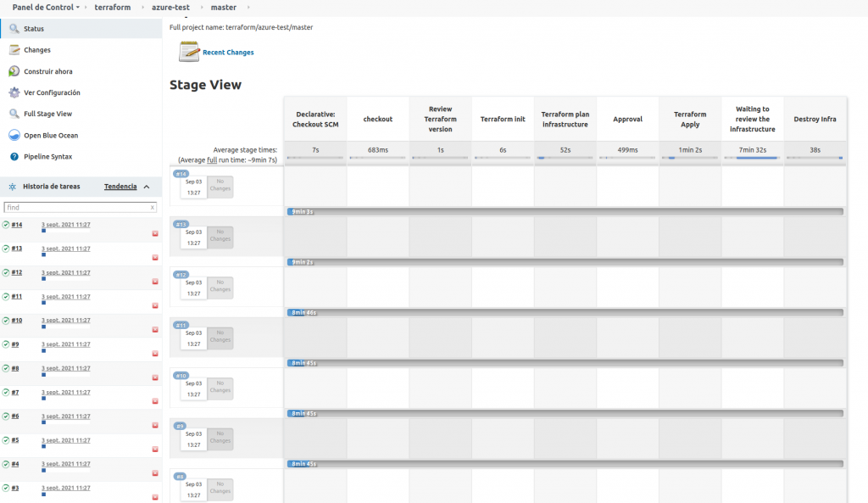
Task: Select the terraform breadcrumb item
Action: pos(112,8)
